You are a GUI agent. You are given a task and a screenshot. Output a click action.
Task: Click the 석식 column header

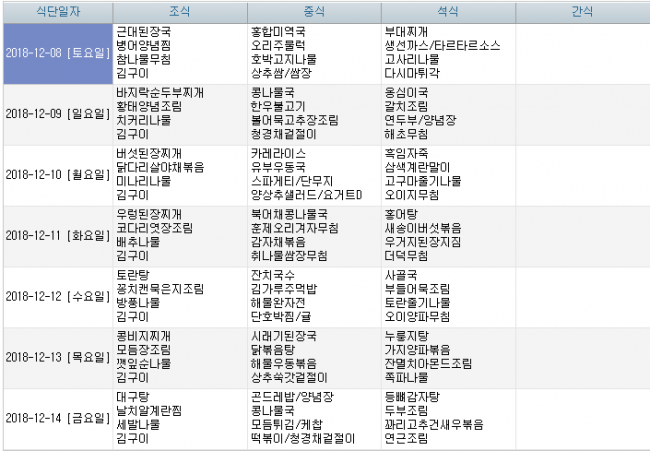pos(448,12)
